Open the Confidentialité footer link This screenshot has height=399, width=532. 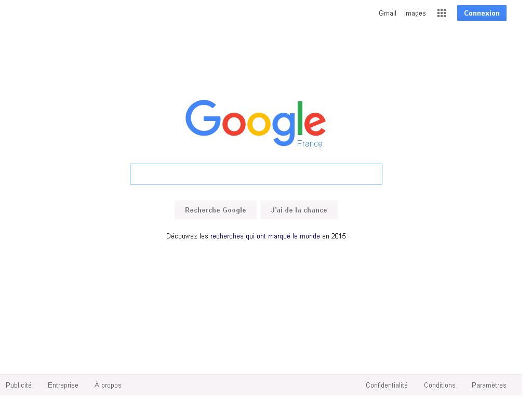coord(387,385)
